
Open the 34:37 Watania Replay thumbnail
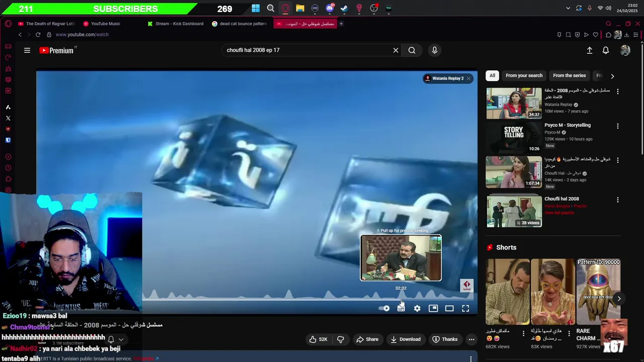click(514, 104)
